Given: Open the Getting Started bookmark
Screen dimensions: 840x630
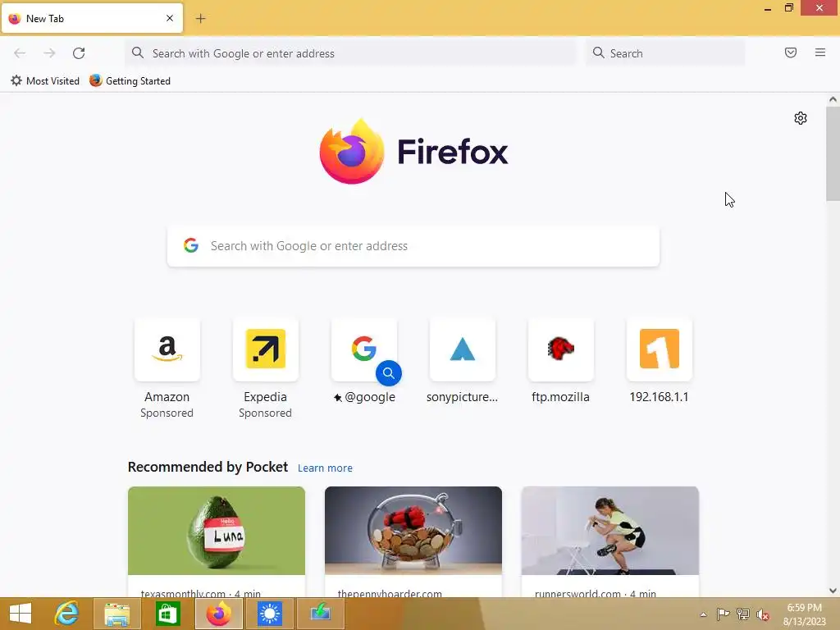Looking at the screenshot, I should coord(130,81).
